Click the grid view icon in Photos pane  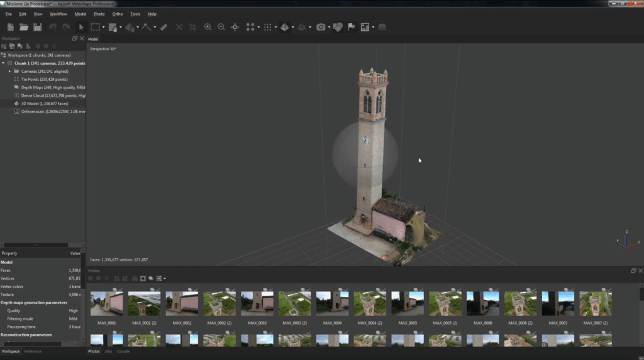[159, 279]
